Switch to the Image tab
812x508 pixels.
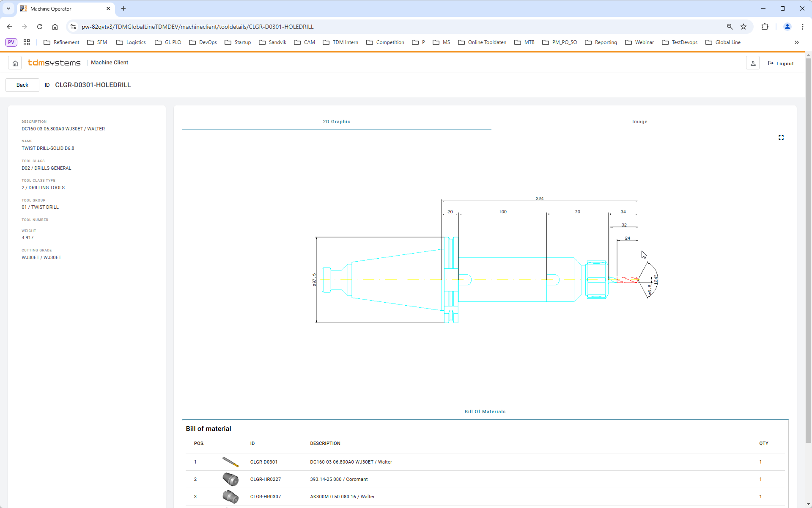point(639,121)
